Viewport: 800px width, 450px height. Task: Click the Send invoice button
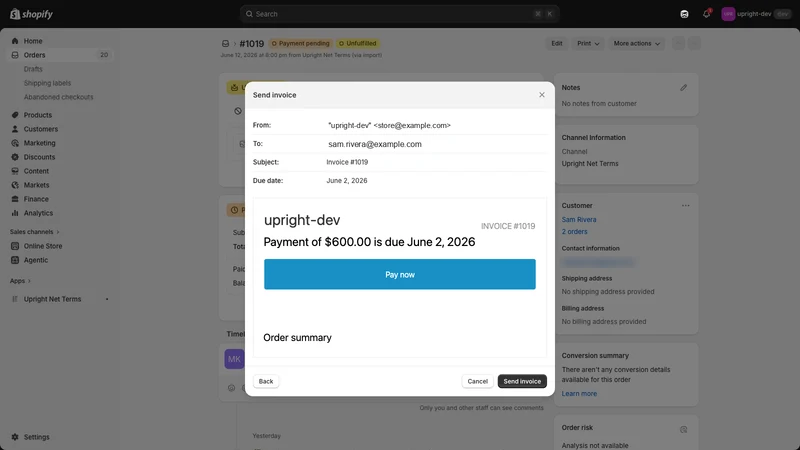(x=522, y=381)
